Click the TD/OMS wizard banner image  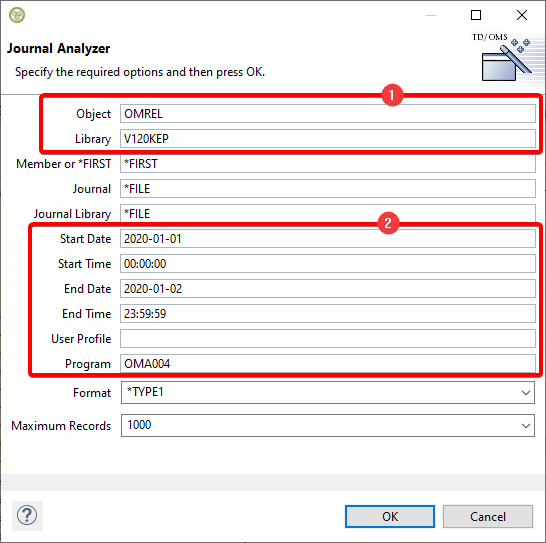click(507, 57)
